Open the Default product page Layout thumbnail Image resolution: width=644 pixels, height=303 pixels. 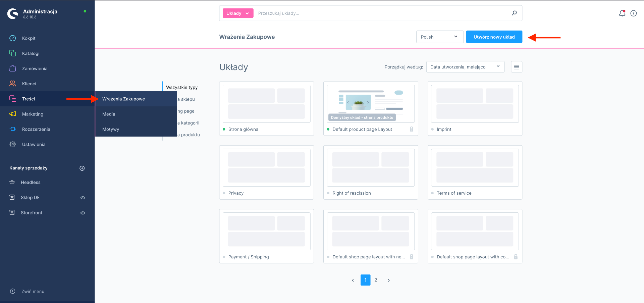[x=370, y=103]
